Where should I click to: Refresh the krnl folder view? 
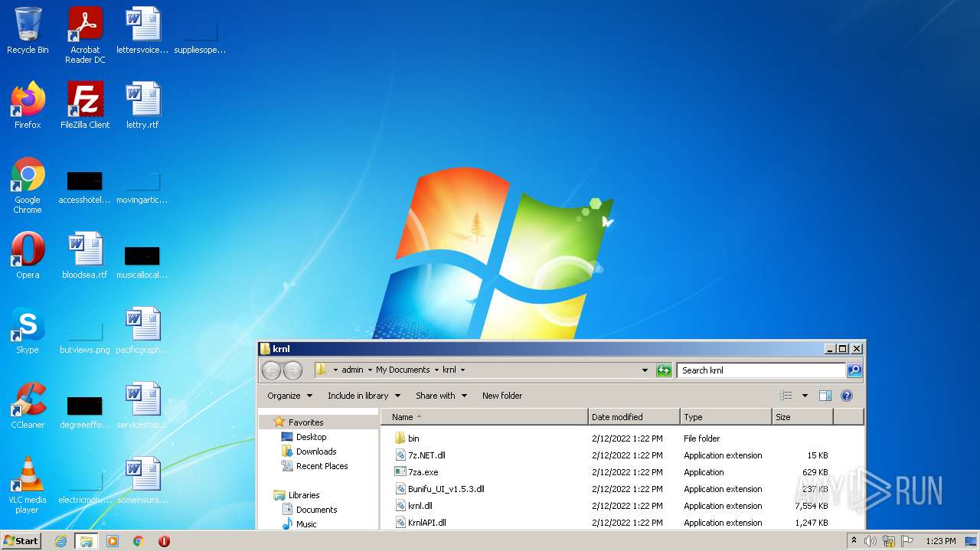pyautogui.click(x=664, y=370)
